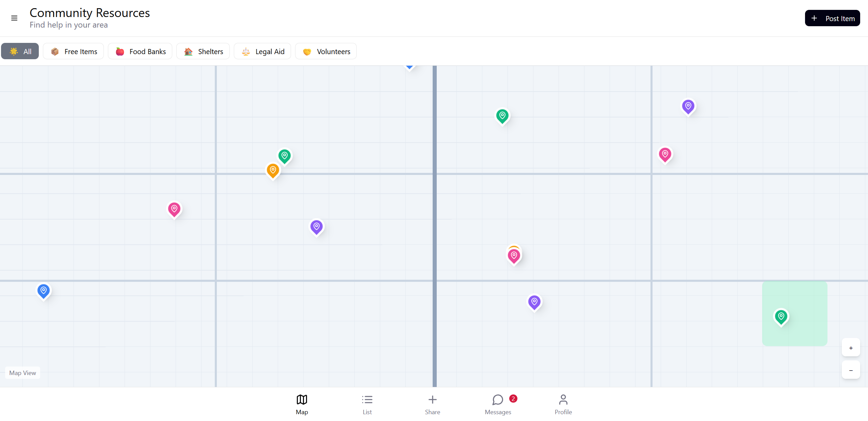
Task: Select the orange map pin marker
Action: [273, 170]
